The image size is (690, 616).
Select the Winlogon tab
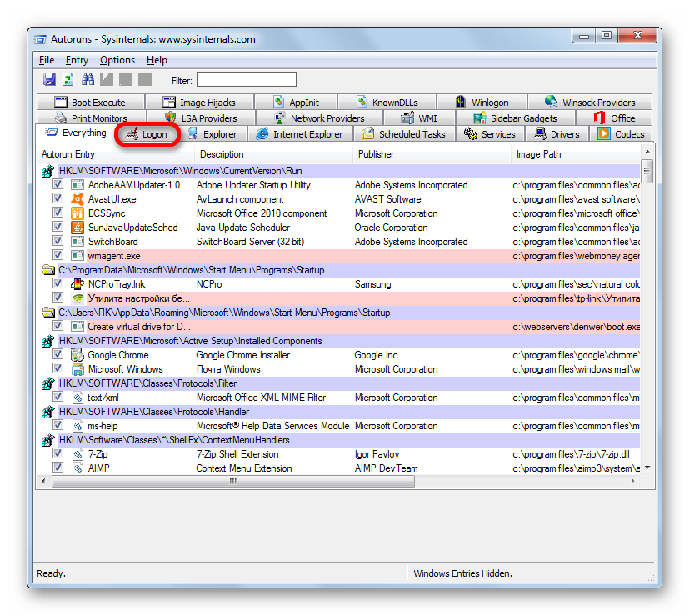(x=482, y=103)
